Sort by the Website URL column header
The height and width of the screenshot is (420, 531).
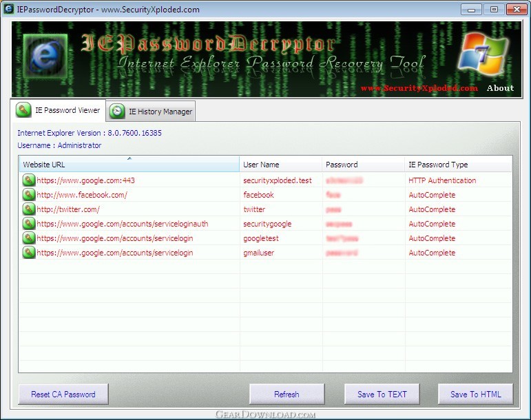pyautogui.click(x=129, y=165)
